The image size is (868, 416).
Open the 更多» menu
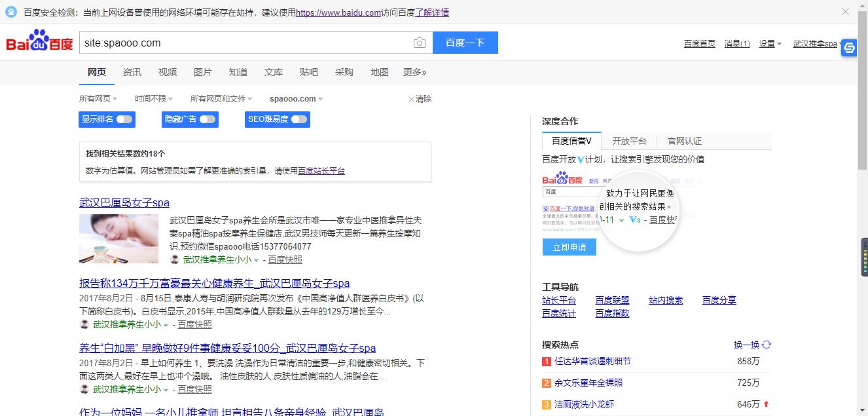(415, 72)
